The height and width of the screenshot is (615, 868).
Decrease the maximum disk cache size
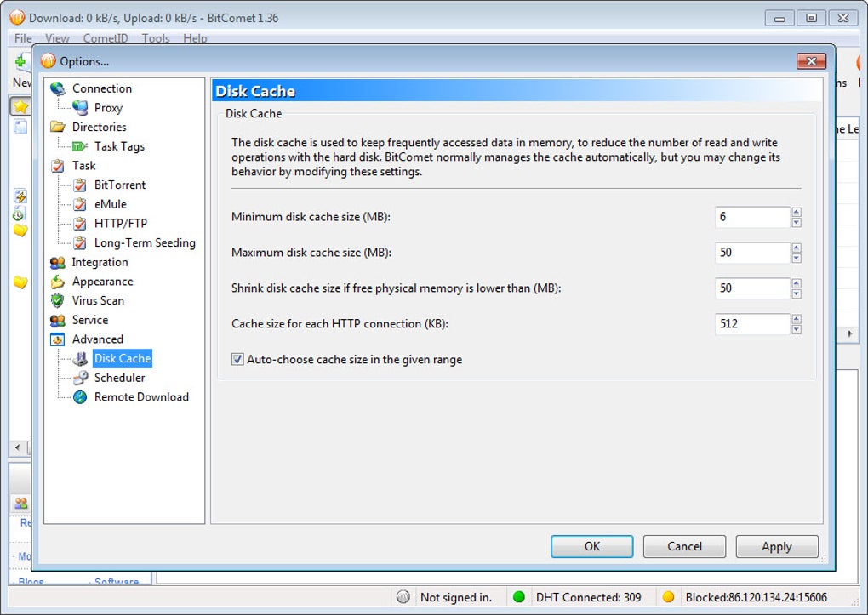796,258
